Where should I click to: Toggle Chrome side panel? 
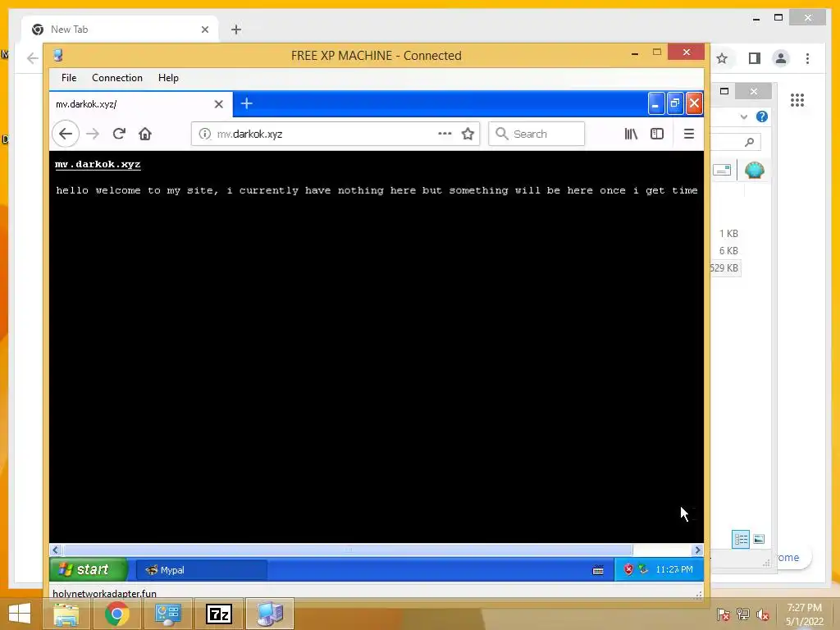pyautogui.click(x=755, y=58)
